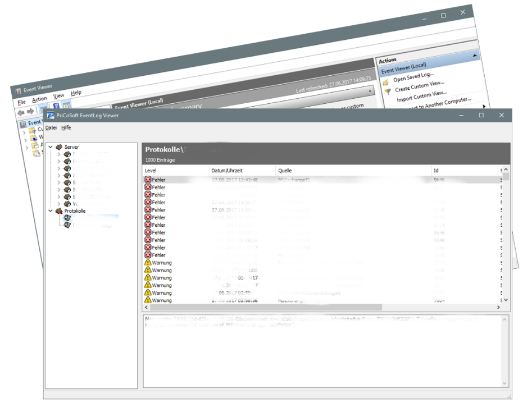Click the '1000 Einträge' text
Screen dimensions: 532x403
pyautogui.click(x=160, y=160)
